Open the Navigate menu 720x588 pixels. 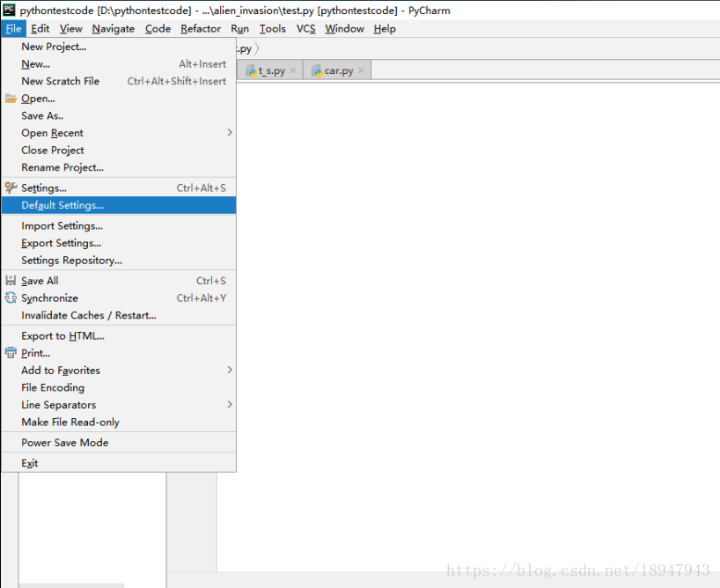[x=114, y=28]
